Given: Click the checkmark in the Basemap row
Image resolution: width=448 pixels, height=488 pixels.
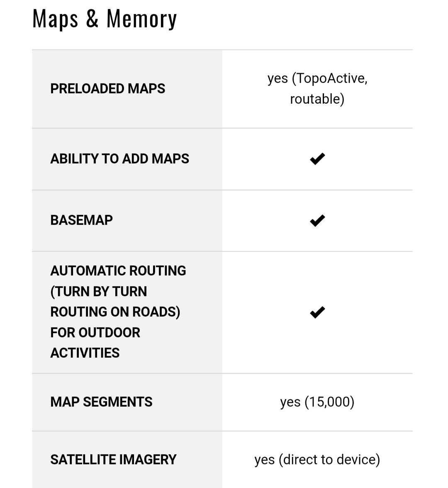Looking at the screenshot, I should [317, 220].
